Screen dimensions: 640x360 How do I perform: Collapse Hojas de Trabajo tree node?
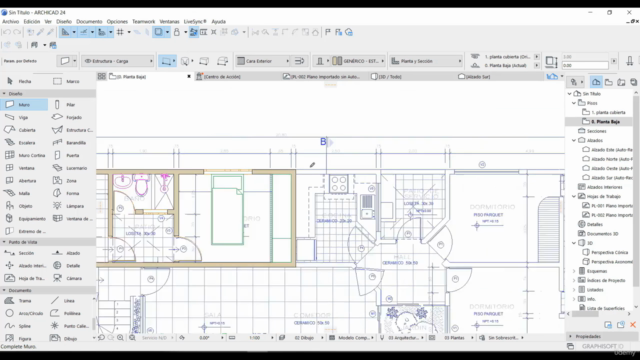574,196
